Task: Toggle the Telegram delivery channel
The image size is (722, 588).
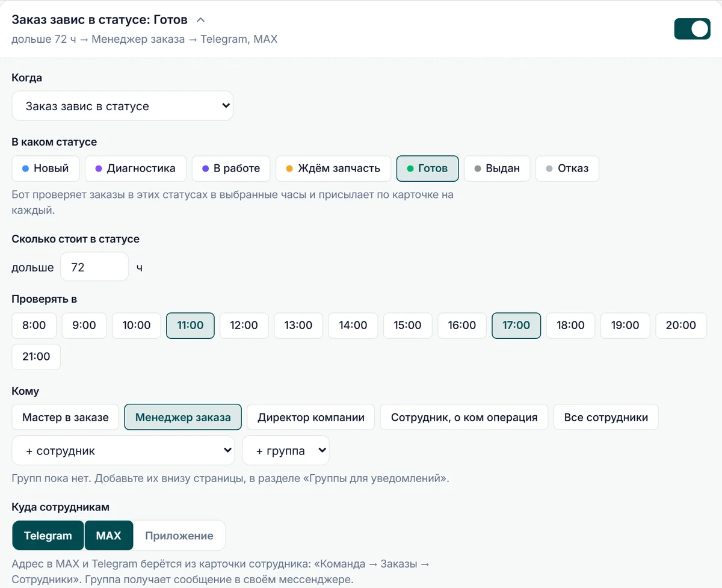Action: pyautogui.click(x=48, y=536)
